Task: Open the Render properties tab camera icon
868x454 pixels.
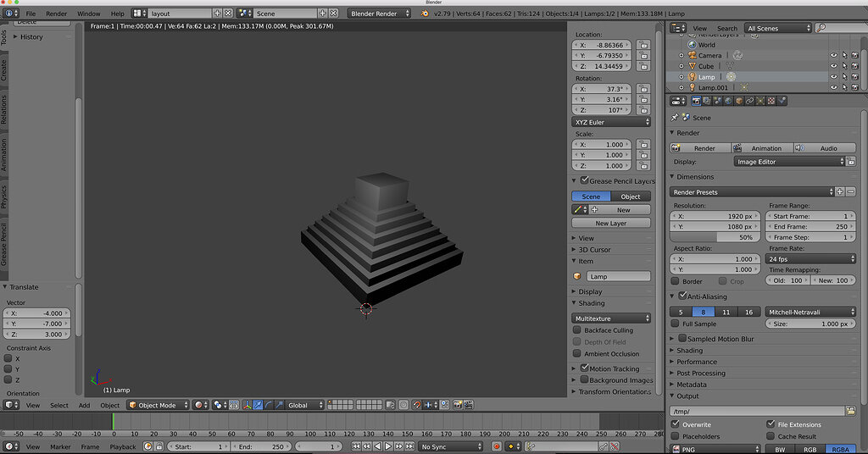Action: click(x=695, y=101)
